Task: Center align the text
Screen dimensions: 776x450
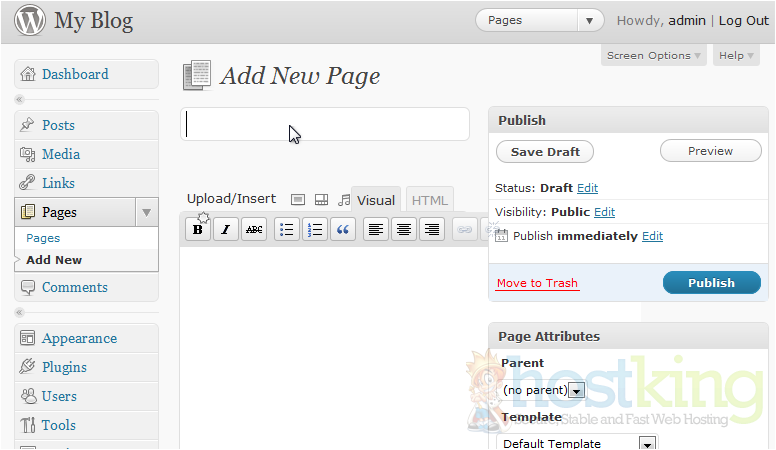Action: point(403,230)
